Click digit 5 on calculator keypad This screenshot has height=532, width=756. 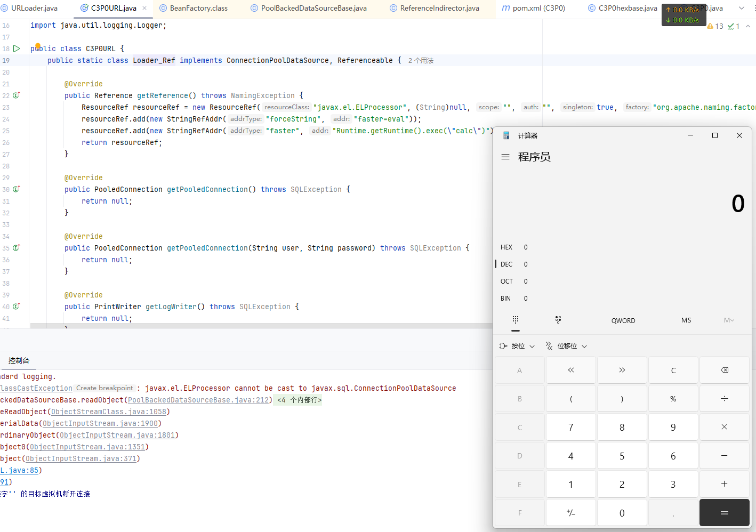point(622,456)
